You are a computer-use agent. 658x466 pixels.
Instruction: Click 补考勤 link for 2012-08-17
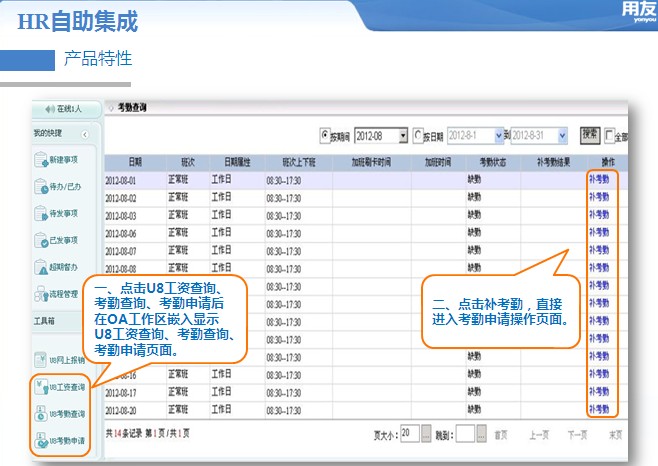pyautogui.click(x=599, y=392)
